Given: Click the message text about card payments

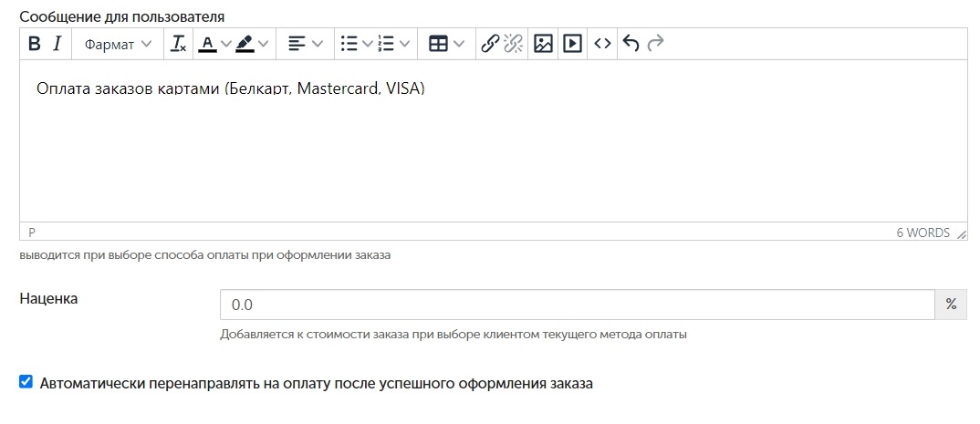Looking at the screenshot, I should [231, 88].
